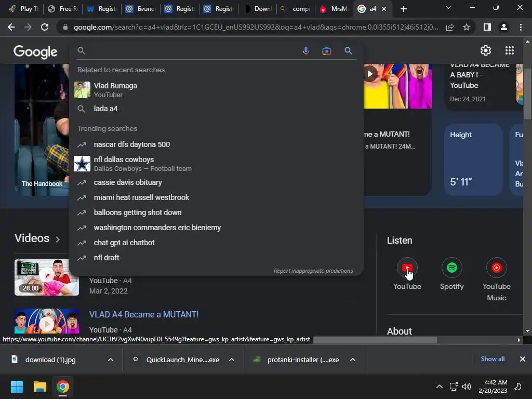Switch to the compu tab

296,9
